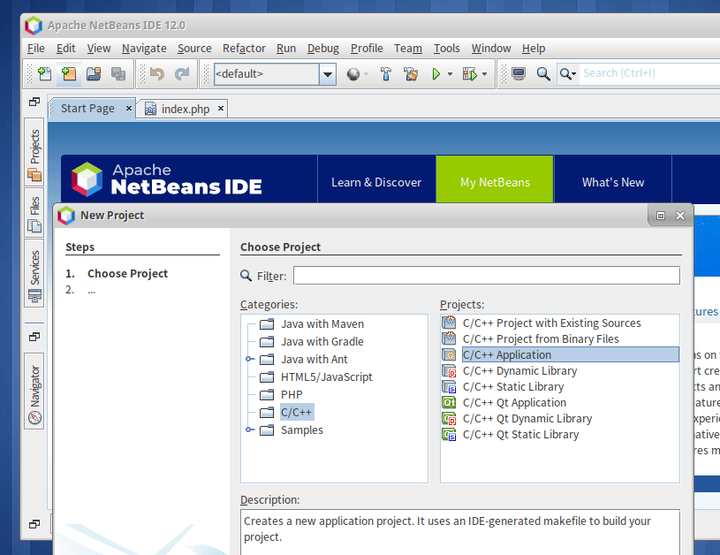The image size is (720, 555).
Task: Open the Files side panel
Action: click(34, 213)
